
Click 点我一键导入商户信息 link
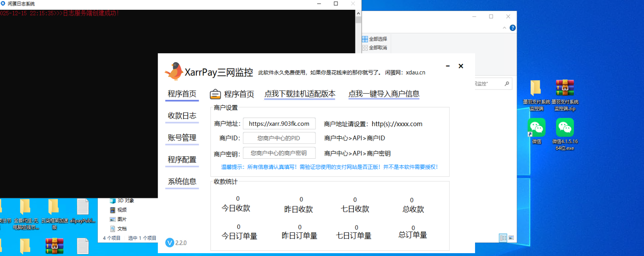point(384,94)
